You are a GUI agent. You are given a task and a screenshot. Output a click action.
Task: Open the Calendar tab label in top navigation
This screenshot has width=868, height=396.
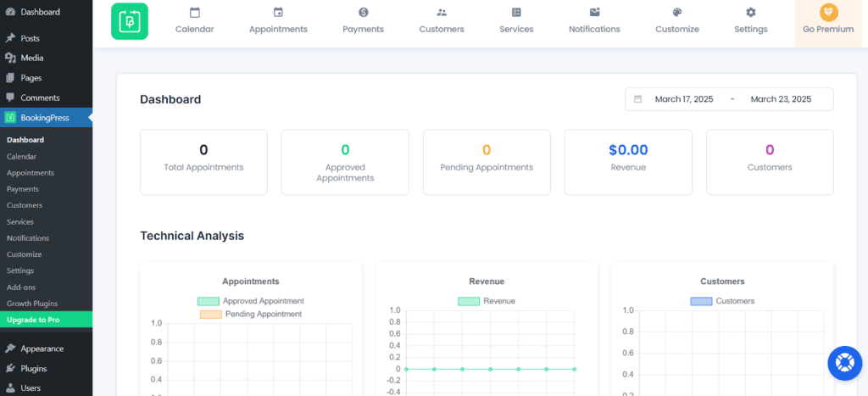tap(194, 30)
